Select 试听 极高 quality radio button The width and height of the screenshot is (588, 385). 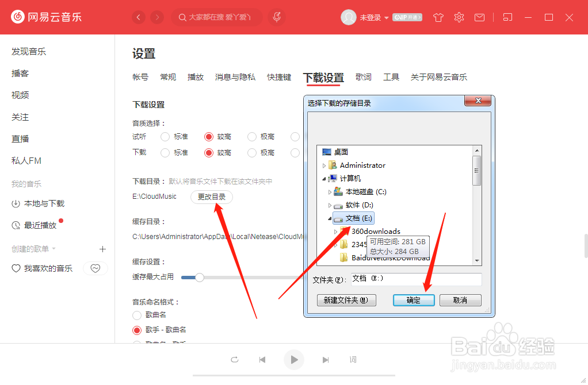point(252,137)
